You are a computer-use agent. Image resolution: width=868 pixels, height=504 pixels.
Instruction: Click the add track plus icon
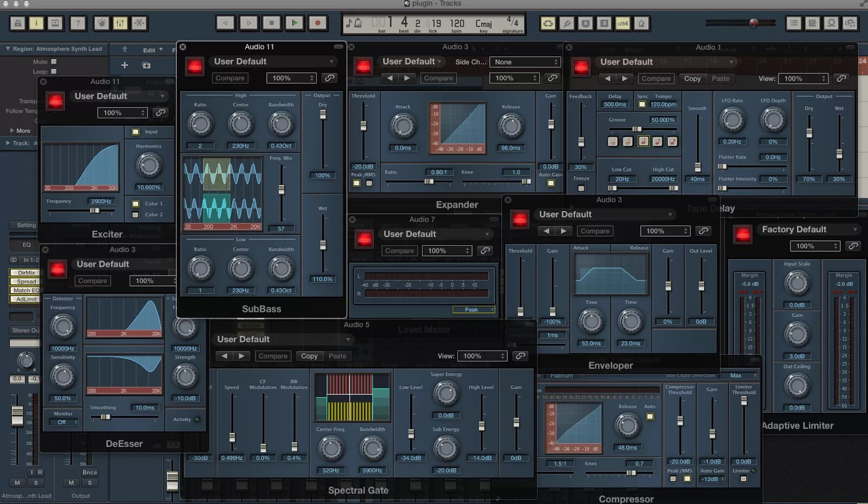[124, 65]
